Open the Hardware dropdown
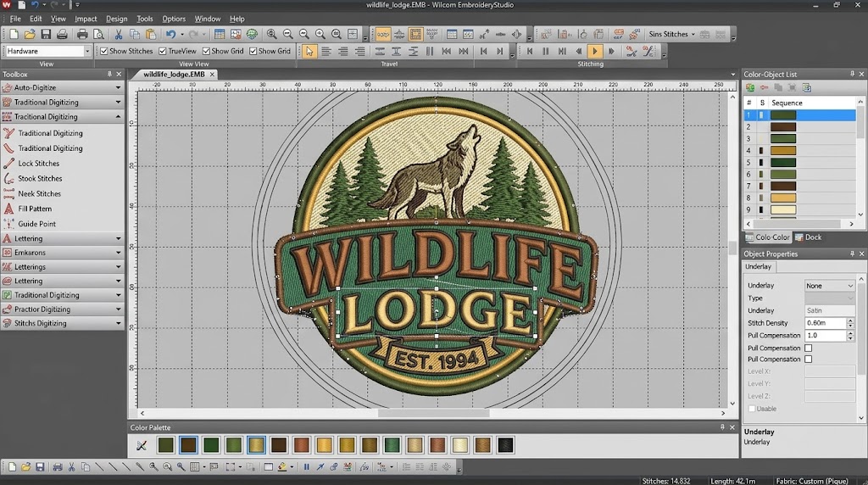This screenshot has width=868, height=485. [87, 51]
